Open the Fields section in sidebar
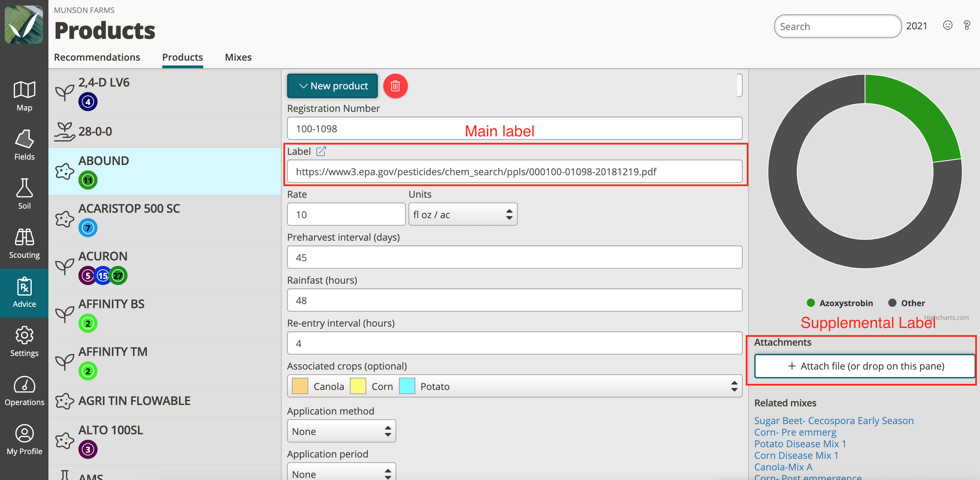 coord(24,145)
